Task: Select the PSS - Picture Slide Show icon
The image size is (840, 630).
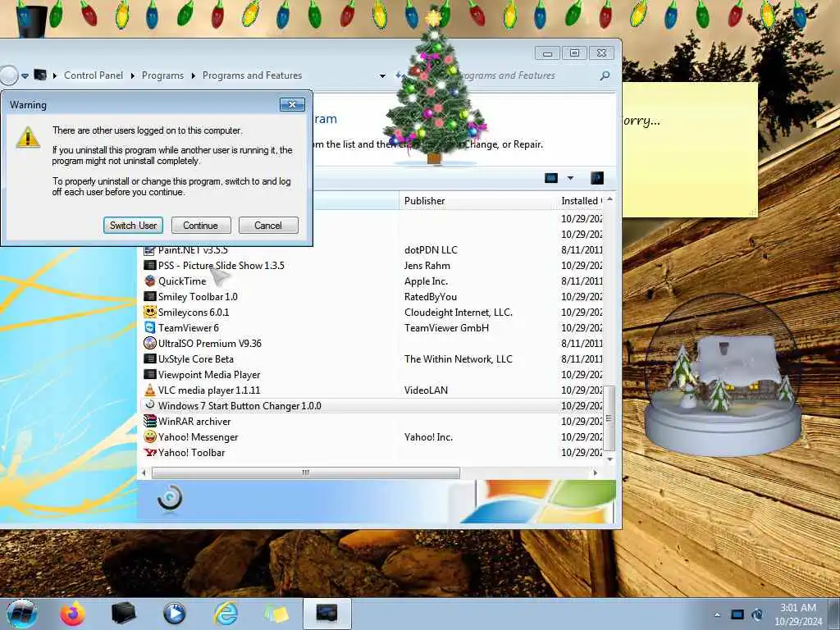Action: [x=149, y=265]
